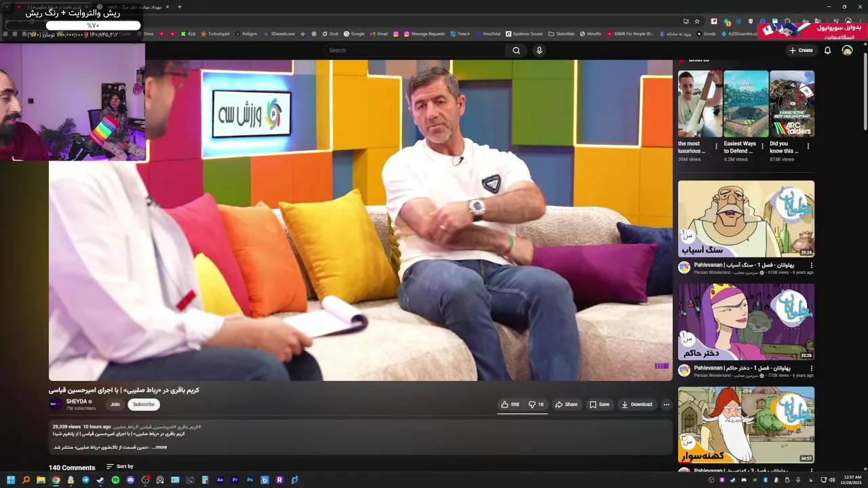Open the Kick bookmark

[x=188, y=34]
